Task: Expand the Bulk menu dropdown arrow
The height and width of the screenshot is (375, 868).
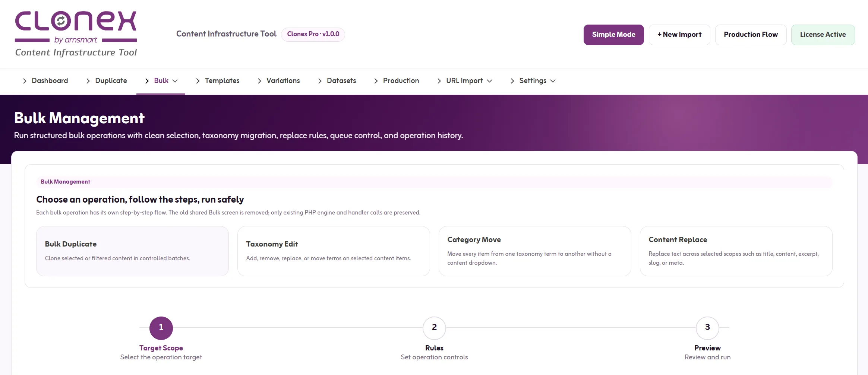Action: tap(175, 81)
